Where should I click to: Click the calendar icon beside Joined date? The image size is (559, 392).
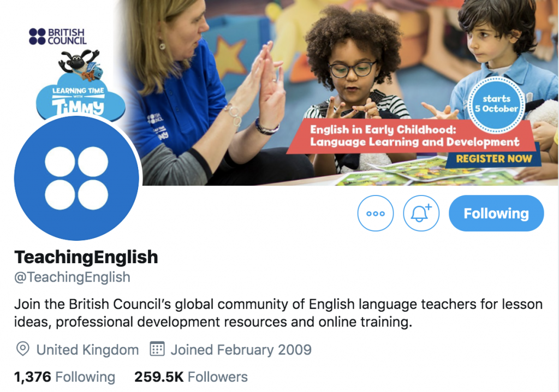(157, 348)
